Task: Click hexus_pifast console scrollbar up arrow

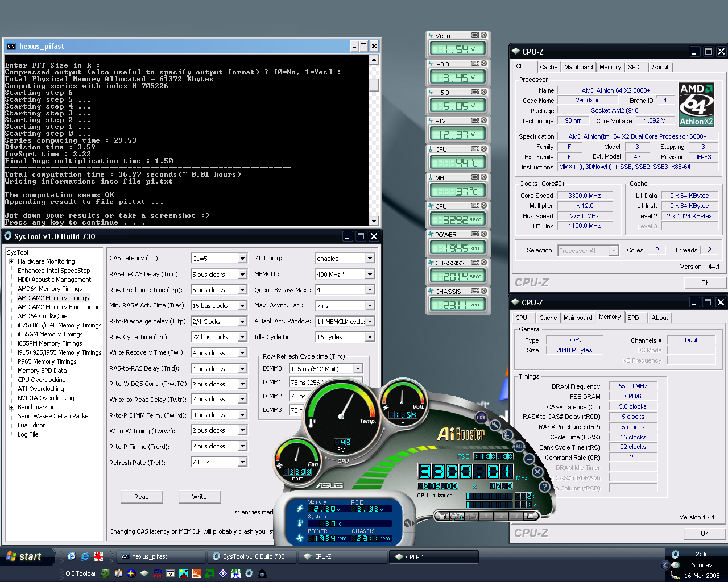Action: pos(374,60)
